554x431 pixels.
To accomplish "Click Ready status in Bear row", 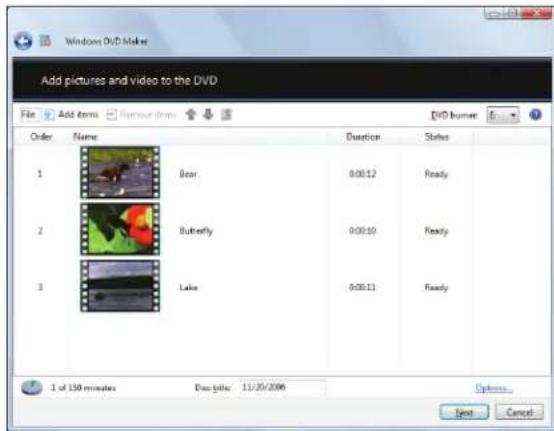I will (x=436, y=174).
